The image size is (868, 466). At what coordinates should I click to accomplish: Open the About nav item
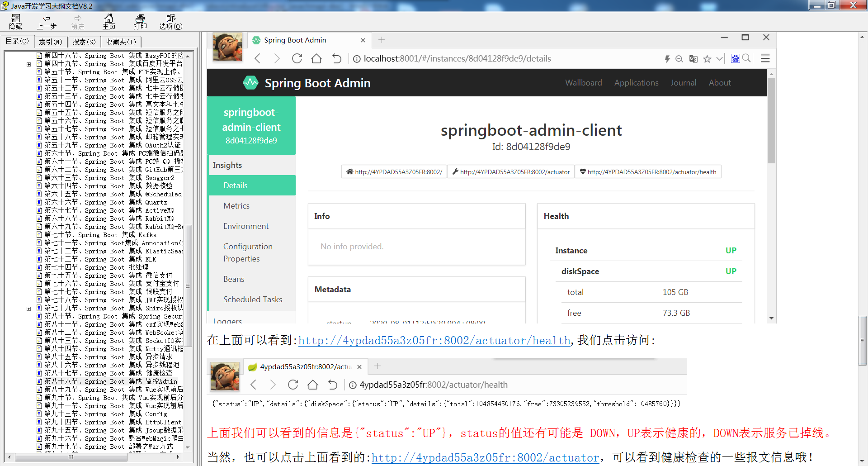tap(720, 83)
